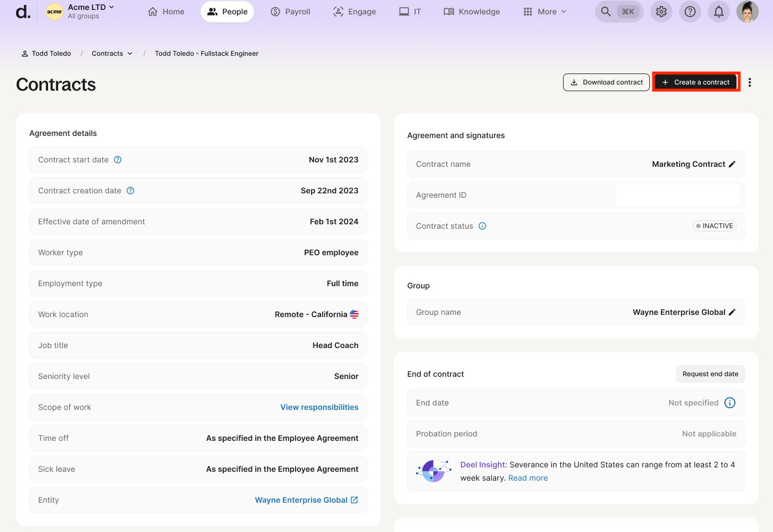
Task: Switch to the Engage tab
Action: [x=354, y=12]
